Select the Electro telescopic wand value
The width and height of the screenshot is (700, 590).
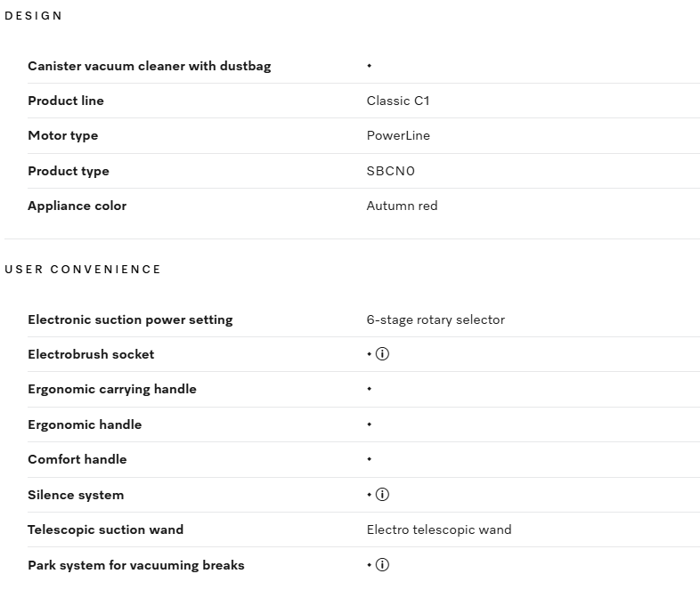coord(439,529)
